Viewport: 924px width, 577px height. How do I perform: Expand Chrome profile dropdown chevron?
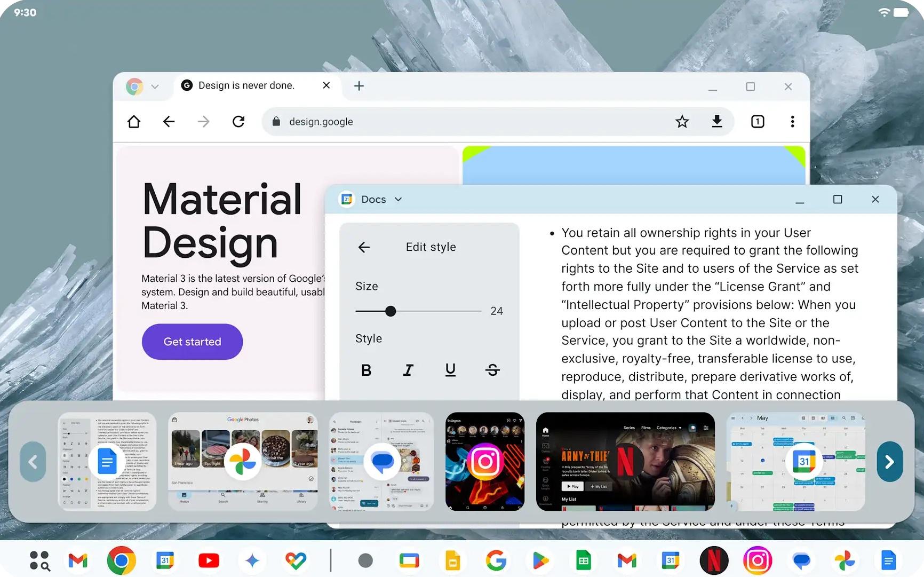point(155,86)
